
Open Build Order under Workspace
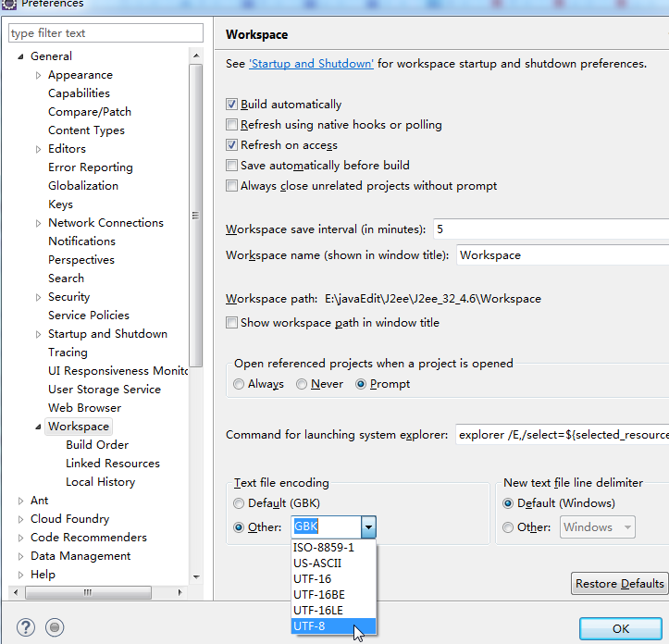tap(97, 445)
